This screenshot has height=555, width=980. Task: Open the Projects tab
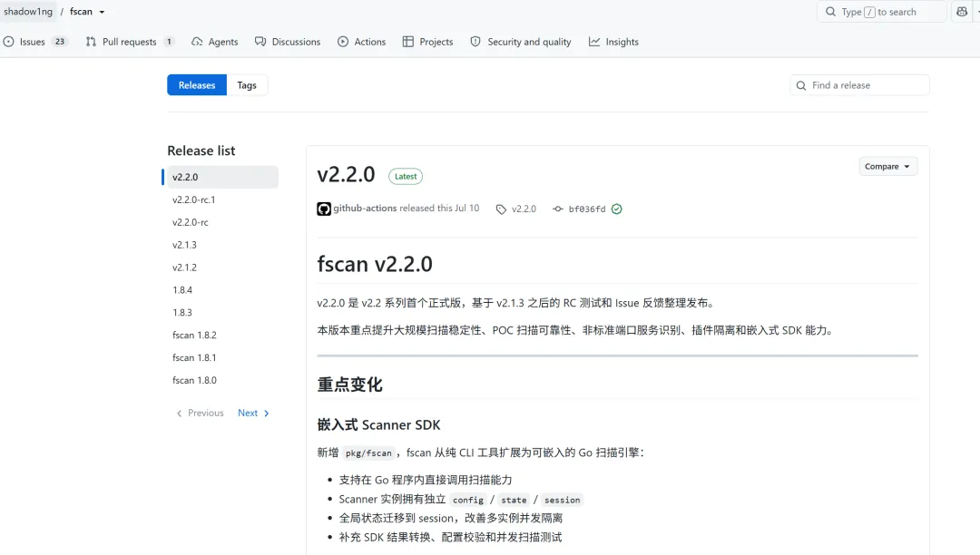pos(427,42)
